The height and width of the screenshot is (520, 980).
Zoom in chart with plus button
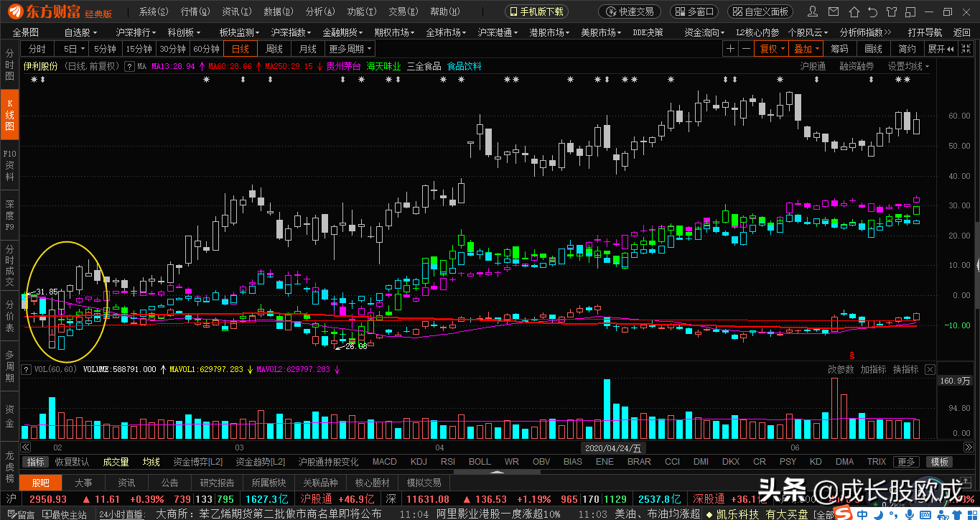pos(730,49)
